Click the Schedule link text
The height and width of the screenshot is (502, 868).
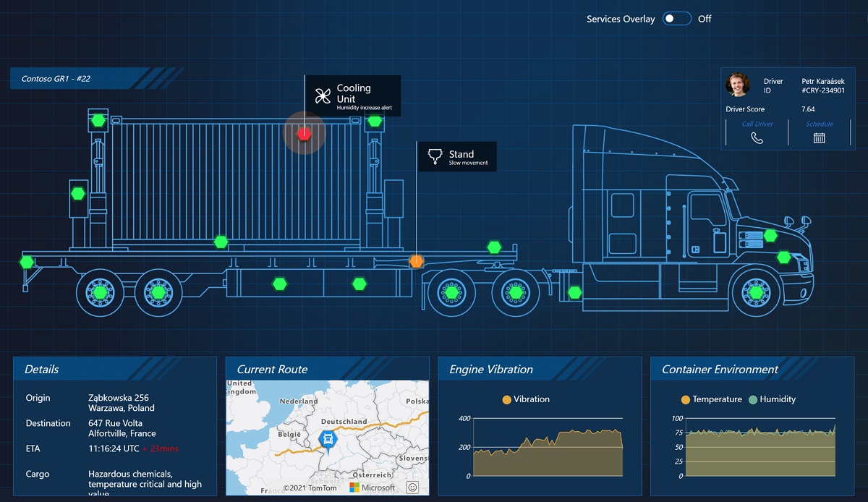tap(820, 124)
